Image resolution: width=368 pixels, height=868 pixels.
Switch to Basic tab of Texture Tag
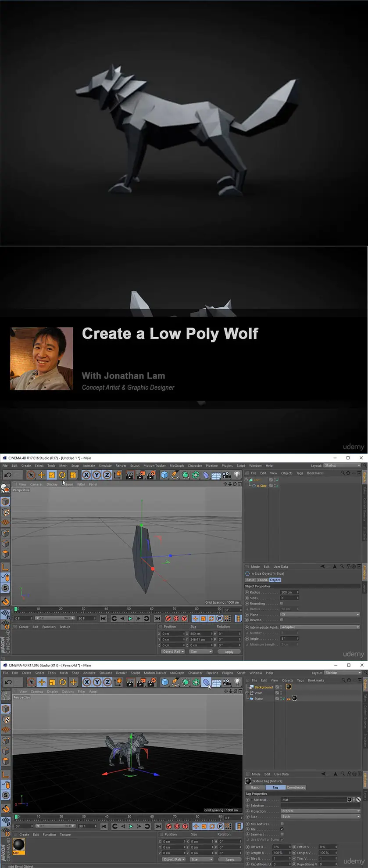pyautogui.click(x=255, y=787)
